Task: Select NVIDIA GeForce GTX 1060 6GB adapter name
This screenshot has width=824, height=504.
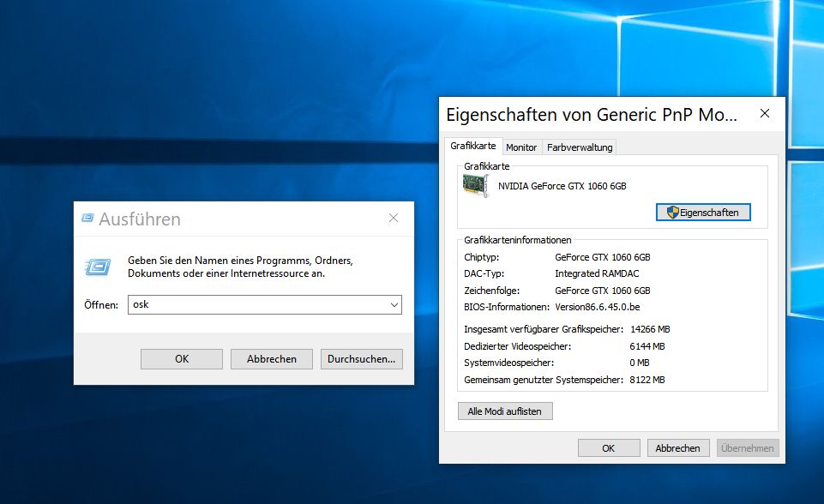Action: (562, 186)
